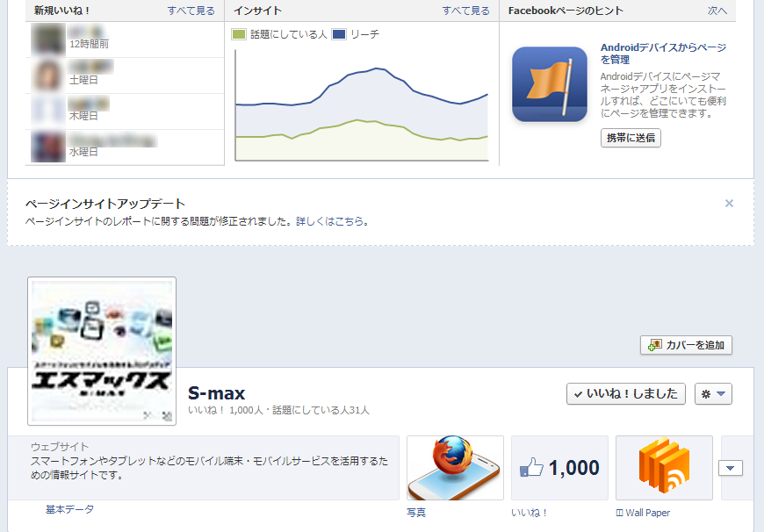The image size is (764, 532).
Task: Click the S-max profile picture
Action: click(102, 351)
